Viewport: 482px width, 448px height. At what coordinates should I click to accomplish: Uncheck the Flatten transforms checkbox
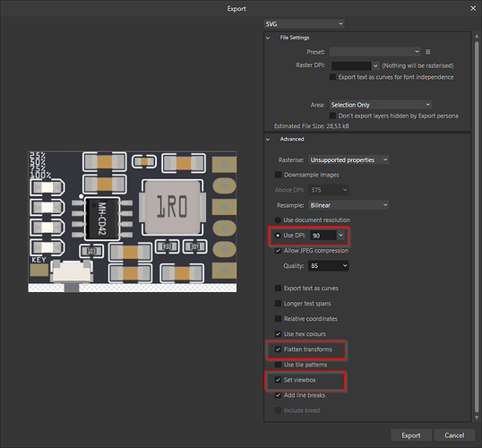click(278, 349)
